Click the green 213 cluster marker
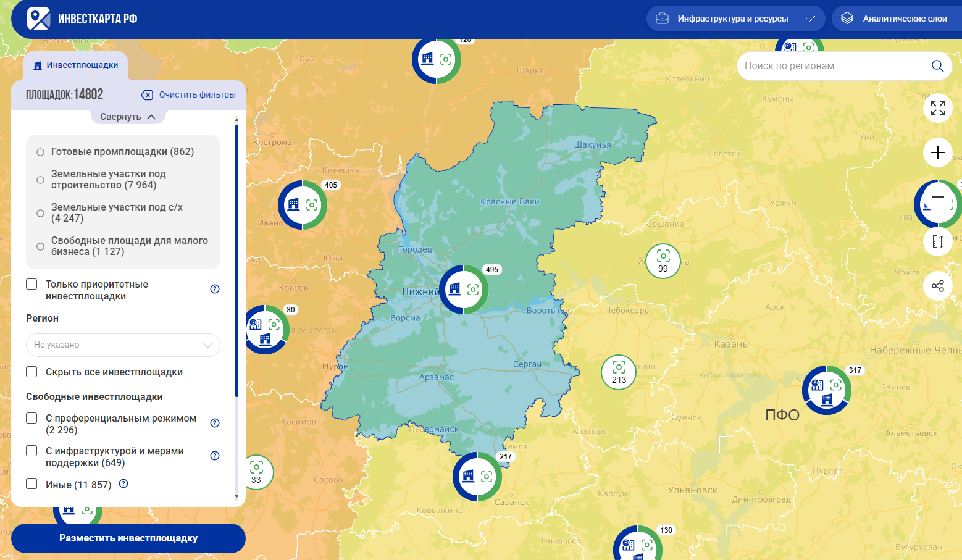962x560 pixels. click(619, 372)
